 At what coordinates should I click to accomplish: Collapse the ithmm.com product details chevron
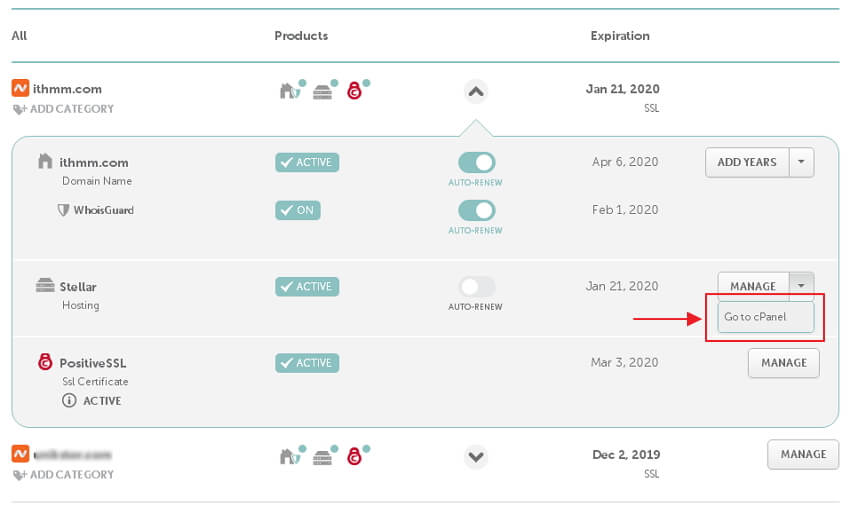coord(476,92)
